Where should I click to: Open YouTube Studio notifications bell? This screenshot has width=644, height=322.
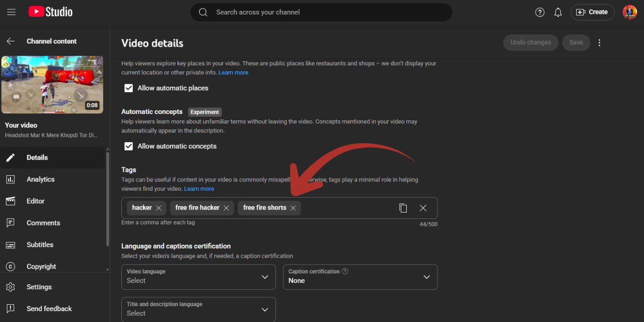558,12
